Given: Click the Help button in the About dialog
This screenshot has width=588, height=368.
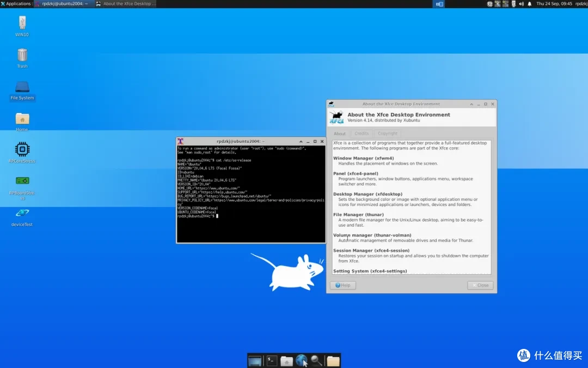Looking at the screenshot, I should [343, 285].
